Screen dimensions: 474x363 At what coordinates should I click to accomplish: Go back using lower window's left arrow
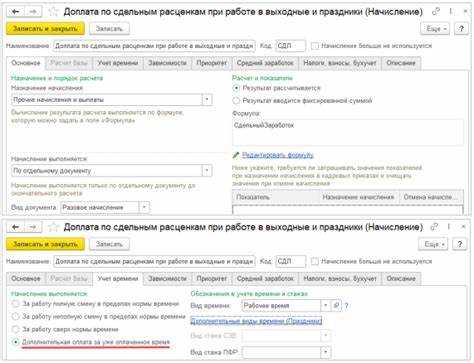tap(16, 227)
